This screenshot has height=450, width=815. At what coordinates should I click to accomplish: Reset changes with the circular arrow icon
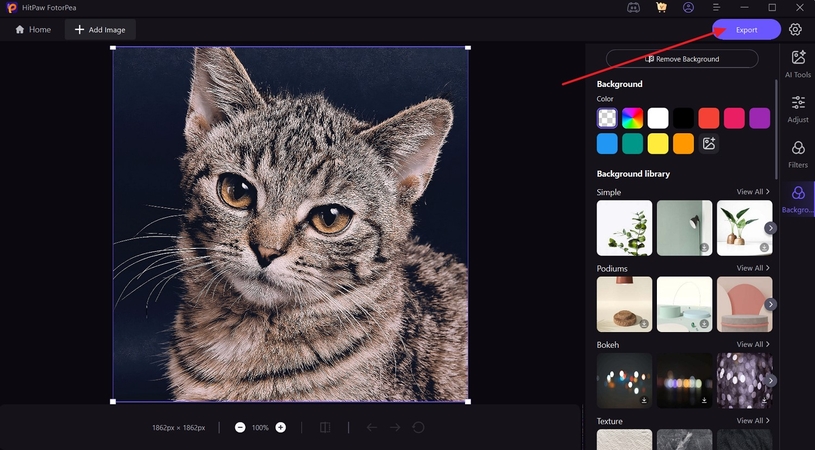(418, 428)
